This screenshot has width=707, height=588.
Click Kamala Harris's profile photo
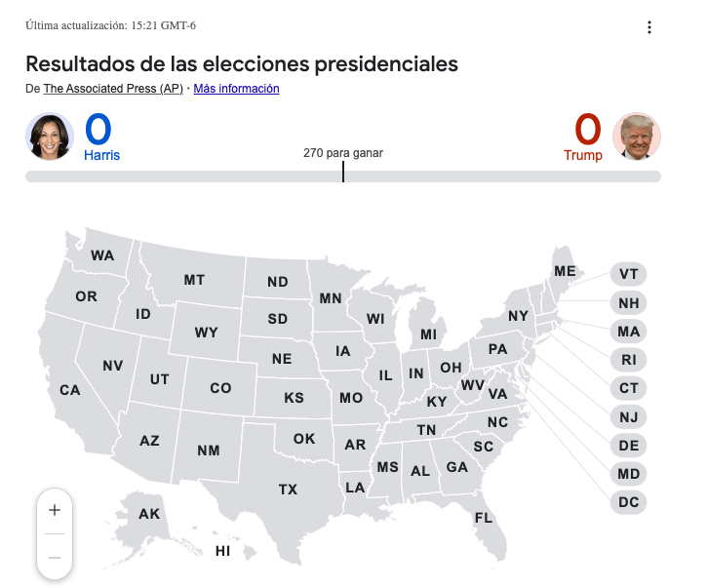click(50, 137)
